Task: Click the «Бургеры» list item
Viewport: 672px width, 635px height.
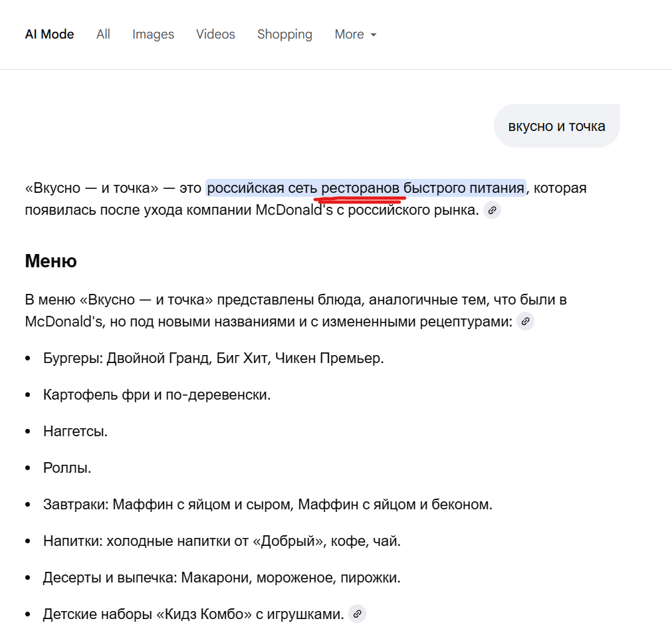Action: [213, 358]
